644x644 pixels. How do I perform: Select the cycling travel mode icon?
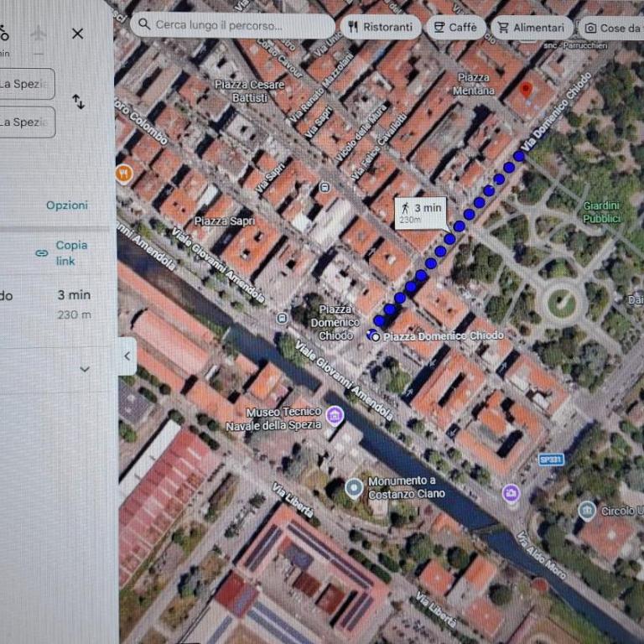[x=3, y=34]
